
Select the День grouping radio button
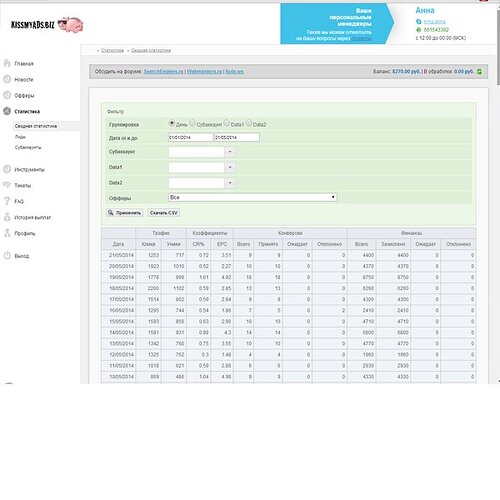(x=172, y=123)
